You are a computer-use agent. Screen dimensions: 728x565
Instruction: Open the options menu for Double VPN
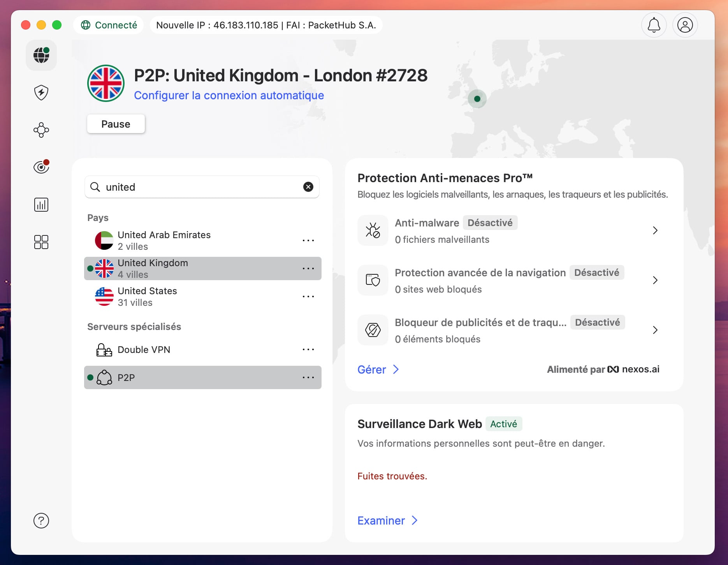tap(308, 349)
